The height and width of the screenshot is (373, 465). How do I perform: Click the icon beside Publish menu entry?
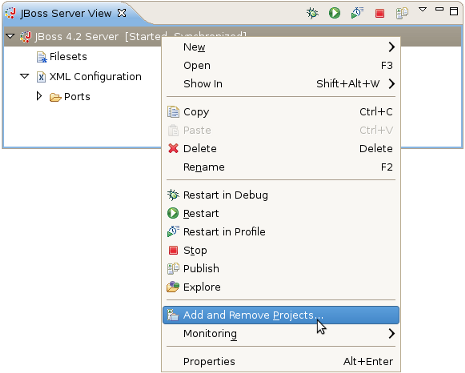pos(173,268)
